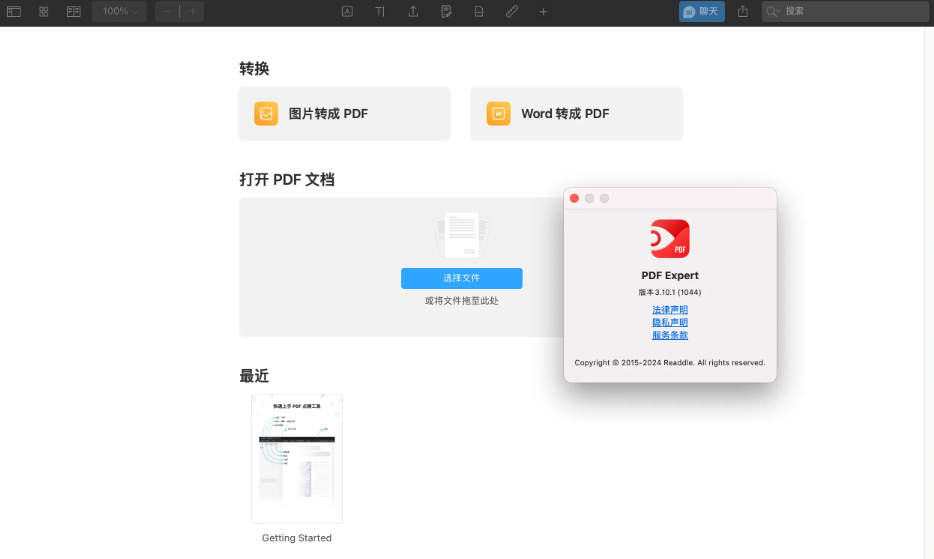Click the 打开 PDF 文档 heading
Screen dimensions: 934x559
287,179
